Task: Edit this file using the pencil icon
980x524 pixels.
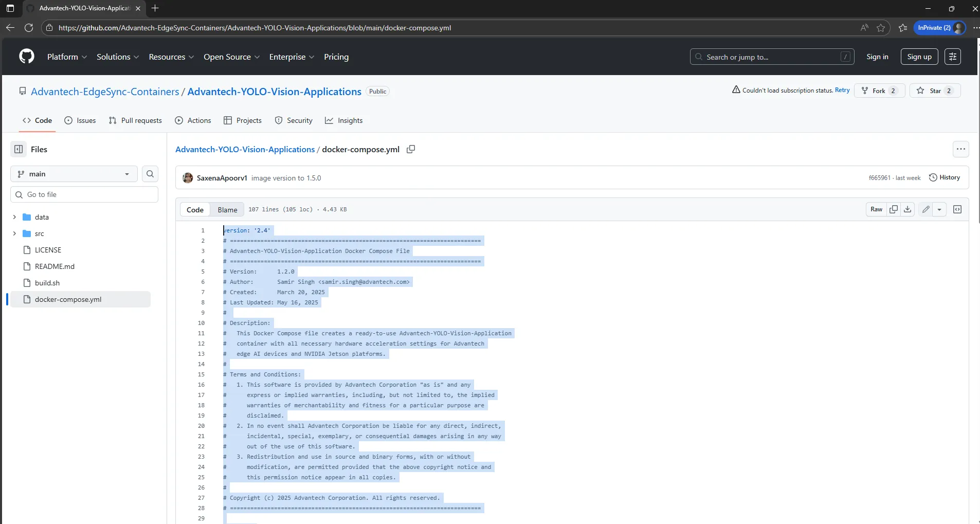Action: [926, 209]
